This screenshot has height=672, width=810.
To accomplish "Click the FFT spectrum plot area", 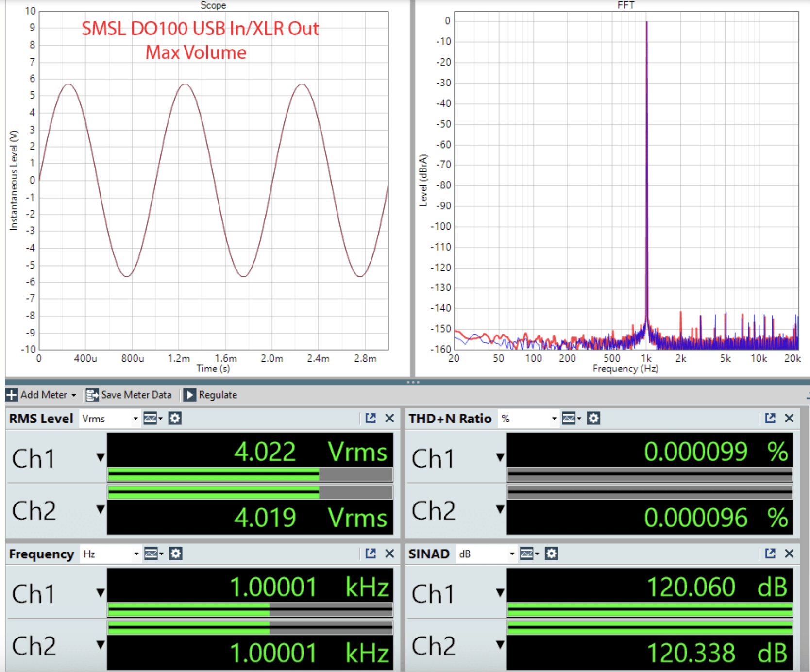I will coord(626,180).
